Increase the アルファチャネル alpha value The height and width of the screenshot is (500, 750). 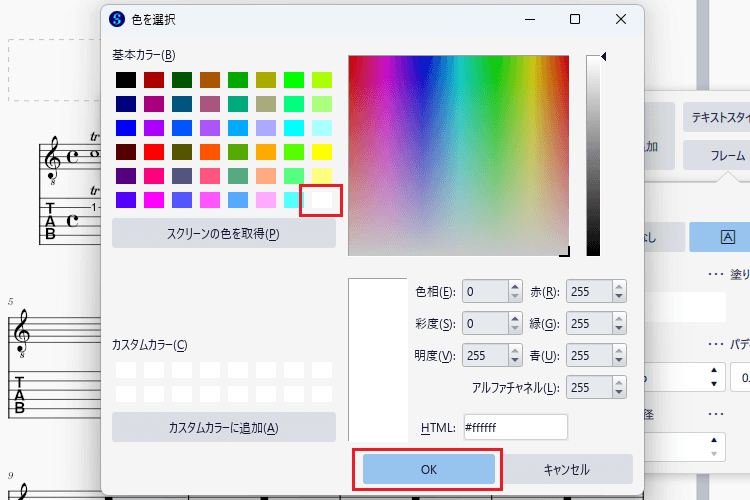click(x=619, y=383)
